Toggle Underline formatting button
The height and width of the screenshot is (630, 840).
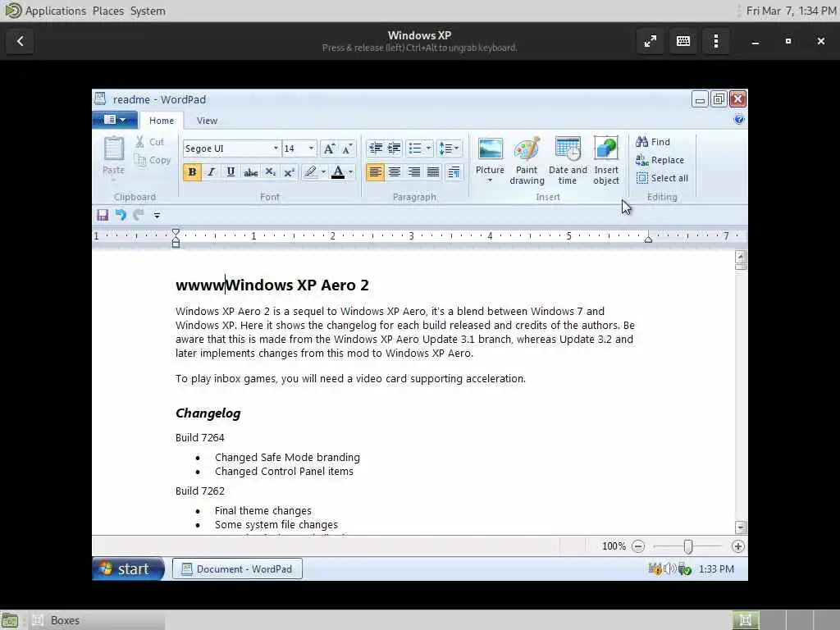pyautogui.click(x=231, y=172)
